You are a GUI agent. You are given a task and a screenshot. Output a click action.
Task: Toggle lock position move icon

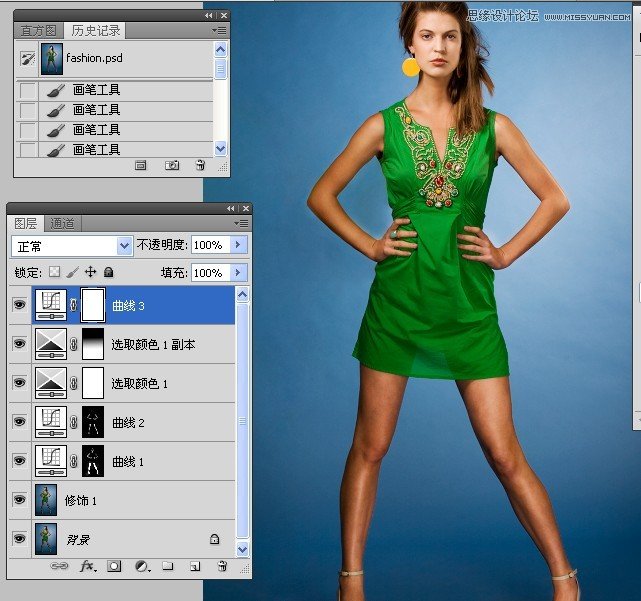click(90, 272)
